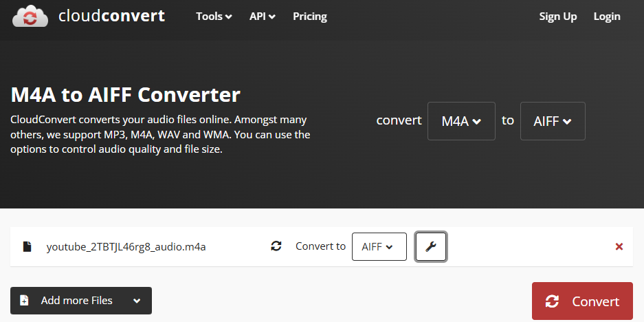Click the add-file icon in Add more Files
Viewport: 644px width, 322px height.
tap(25, 301)
